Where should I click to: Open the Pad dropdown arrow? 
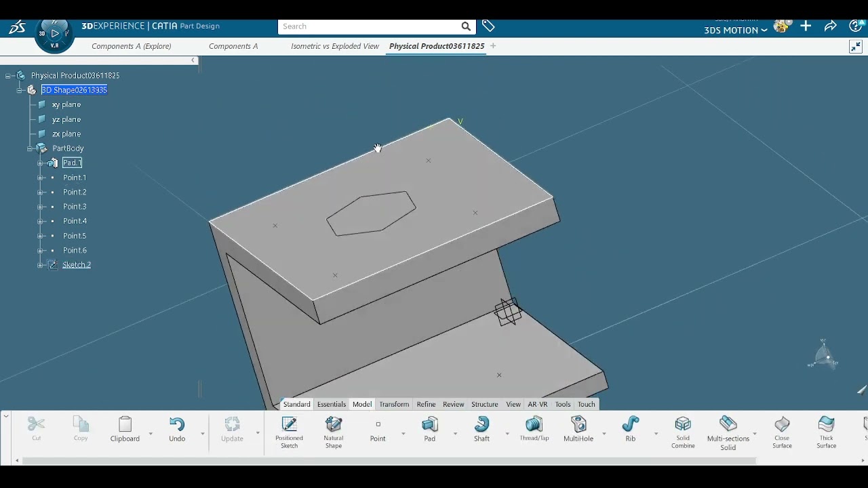click(x=455, y=433)
